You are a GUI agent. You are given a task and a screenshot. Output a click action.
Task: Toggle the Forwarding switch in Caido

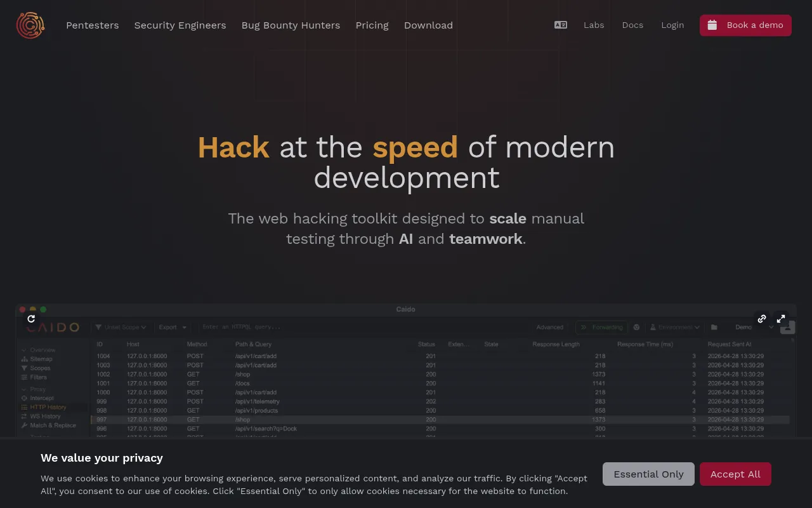[601, 327]
